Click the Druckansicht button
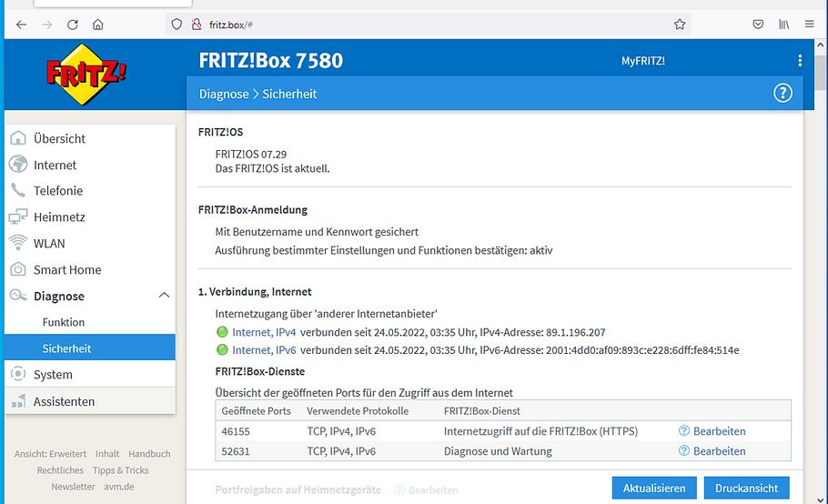 pyautogui.click(x=747, y=489)
